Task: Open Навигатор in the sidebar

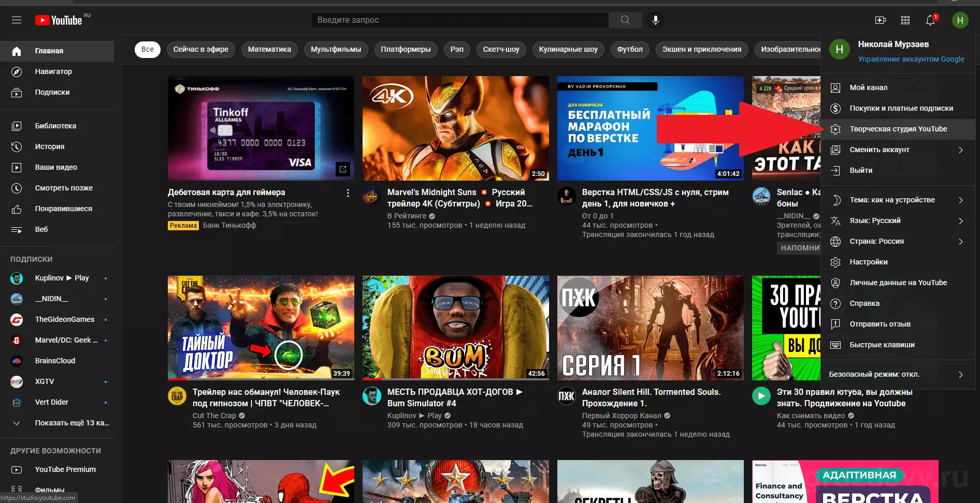Action: click(x=57, y=71)
